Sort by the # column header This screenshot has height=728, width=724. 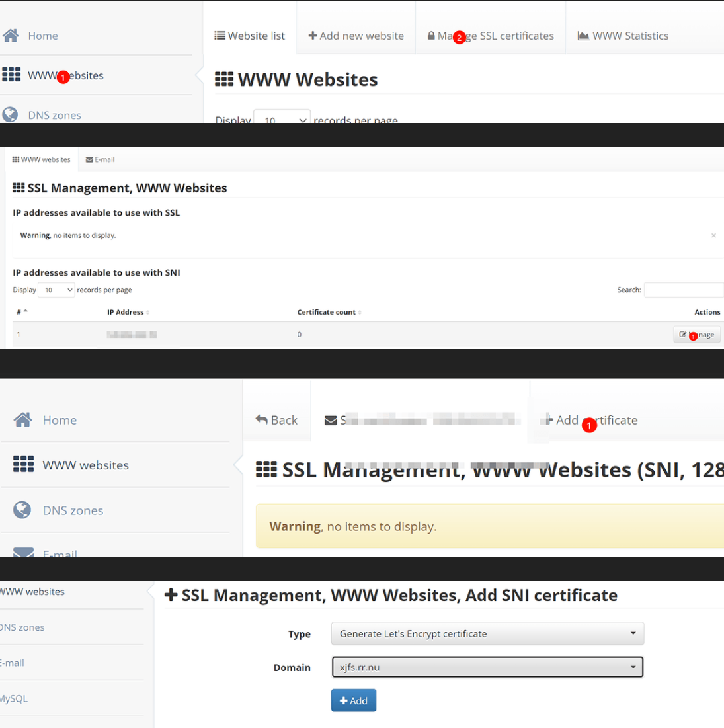22,312
